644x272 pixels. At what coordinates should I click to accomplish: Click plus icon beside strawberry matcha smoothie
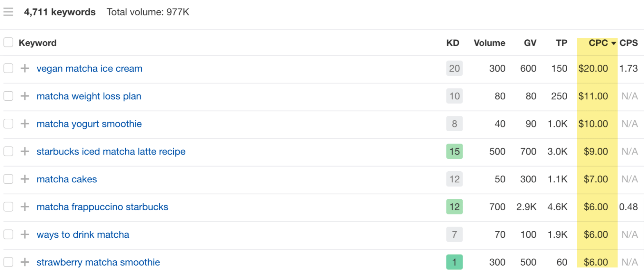pyautogui.click(x=25, y=262)
